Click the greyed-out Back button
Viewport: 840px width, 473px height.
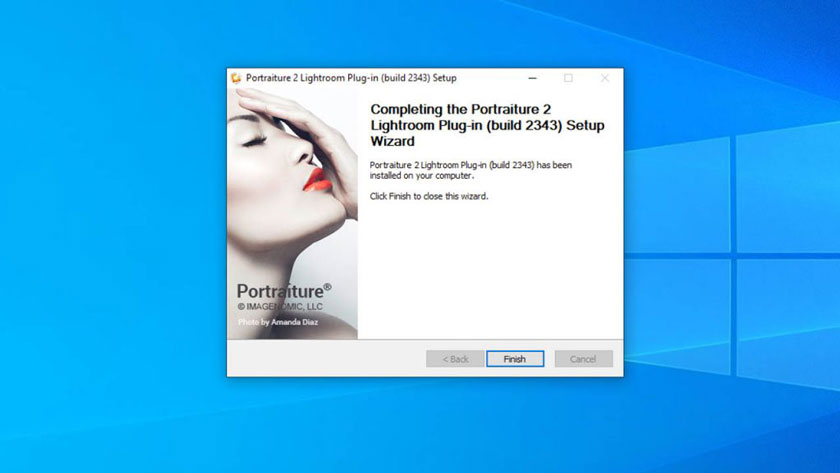[x=455, y=359]
